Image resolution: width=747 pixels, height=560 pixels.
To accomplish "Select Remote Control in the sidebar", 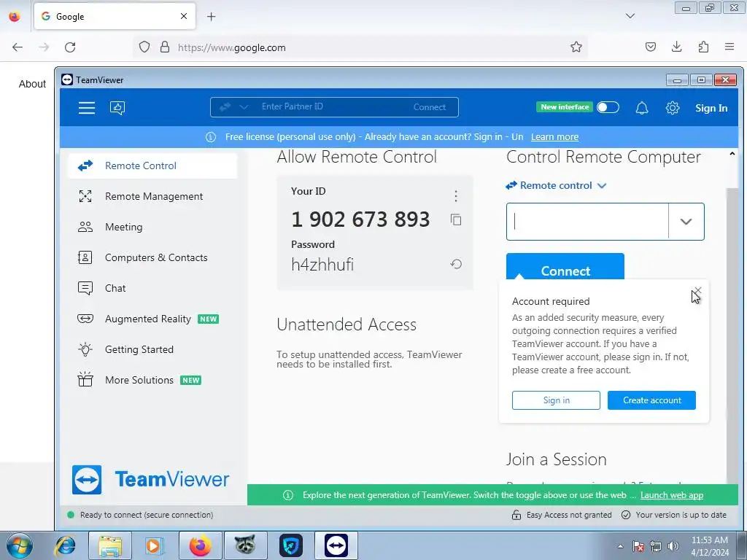I will coord(152,166).
